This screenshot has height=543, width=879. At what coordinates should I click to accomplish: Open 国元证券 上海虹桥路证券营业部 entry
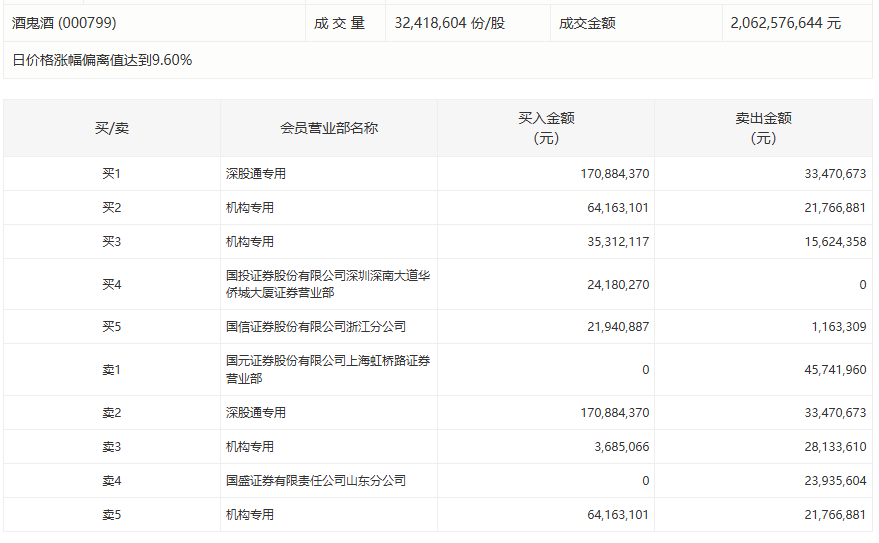[x=328, y=369]
